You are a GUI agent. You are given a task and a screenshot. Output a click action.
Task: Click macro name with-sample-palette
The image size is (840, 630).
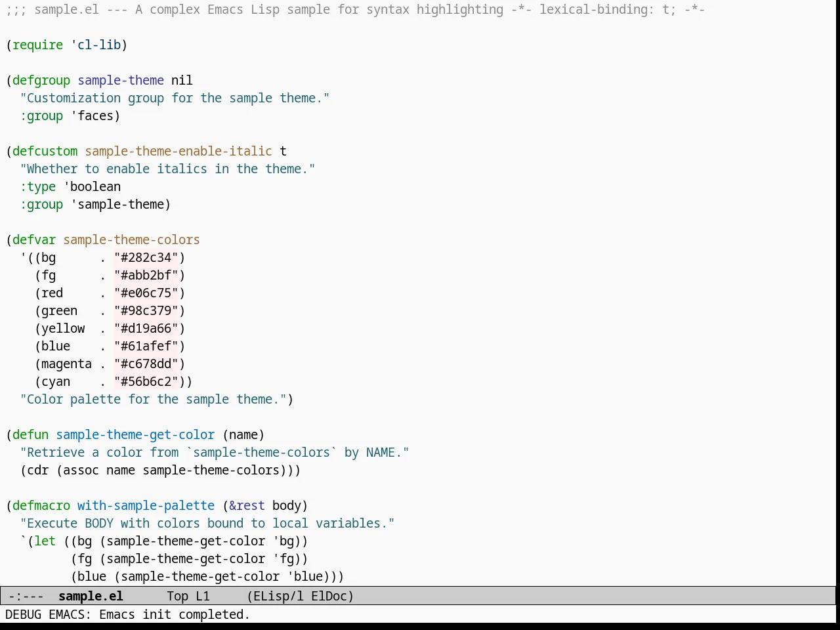(x=146, y=505)
